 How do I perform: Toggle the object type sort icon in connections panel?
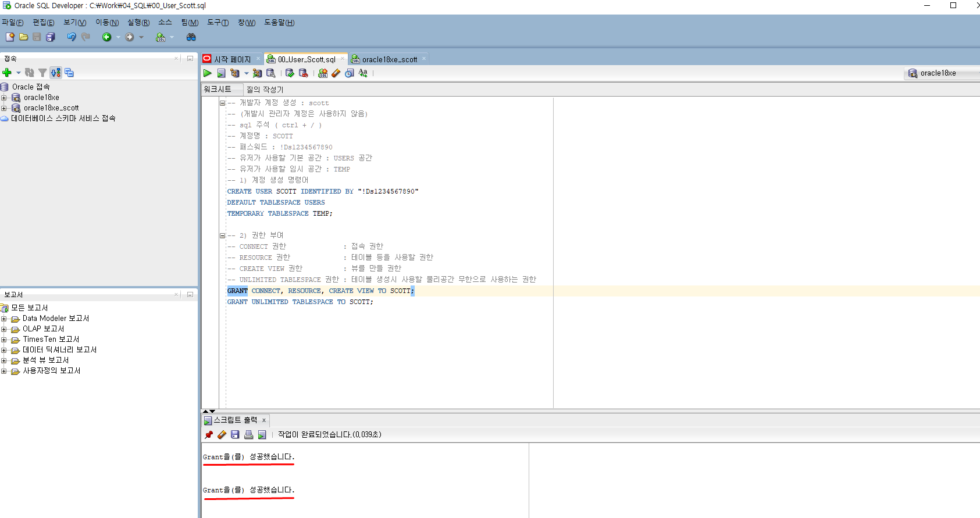click(55, 73)
